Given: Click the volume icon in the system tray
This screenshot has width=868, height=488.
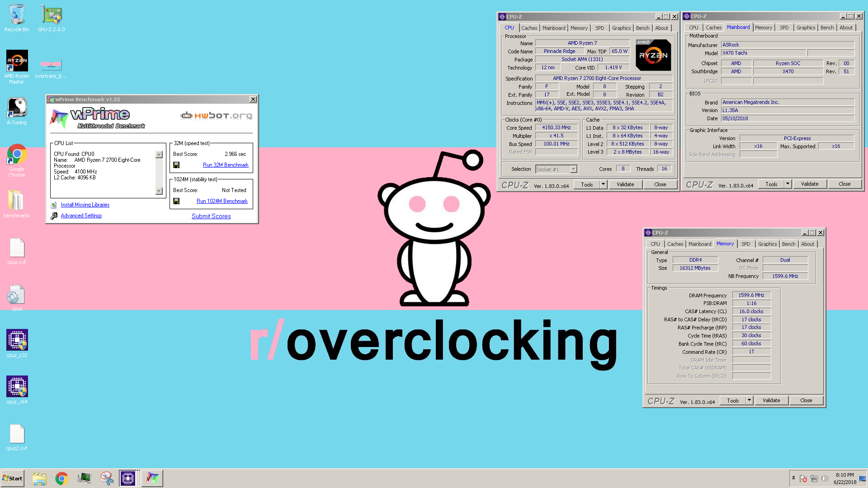Looking at the screenshot, I should pyautogui.click(x=825, y=479).
